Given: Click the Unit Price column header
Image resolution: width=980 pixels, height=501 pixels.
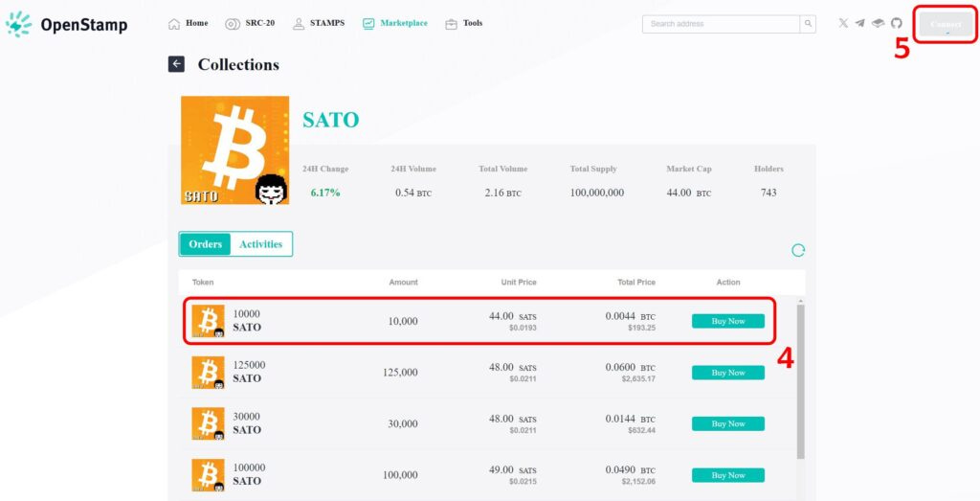Looking at the screenshot, I should [518, 282].
